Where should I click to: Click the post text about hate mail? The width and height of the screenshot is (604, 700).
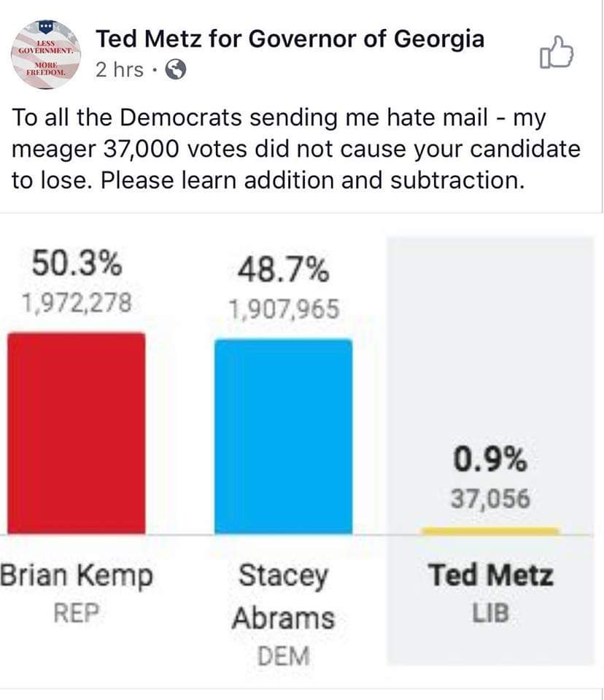coord(295,149)
